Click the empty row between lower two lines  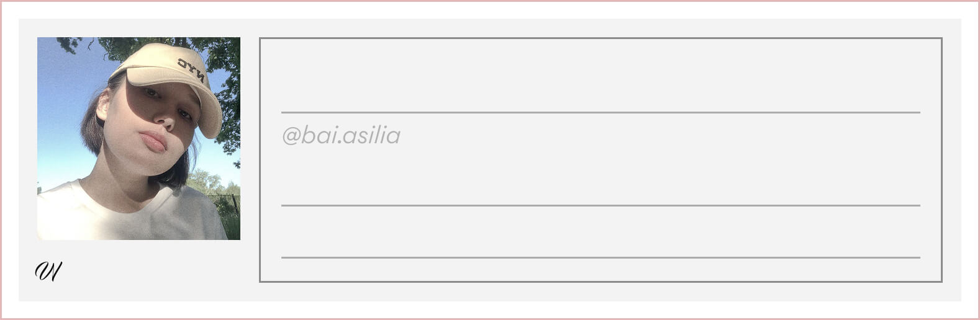point(600,231)
